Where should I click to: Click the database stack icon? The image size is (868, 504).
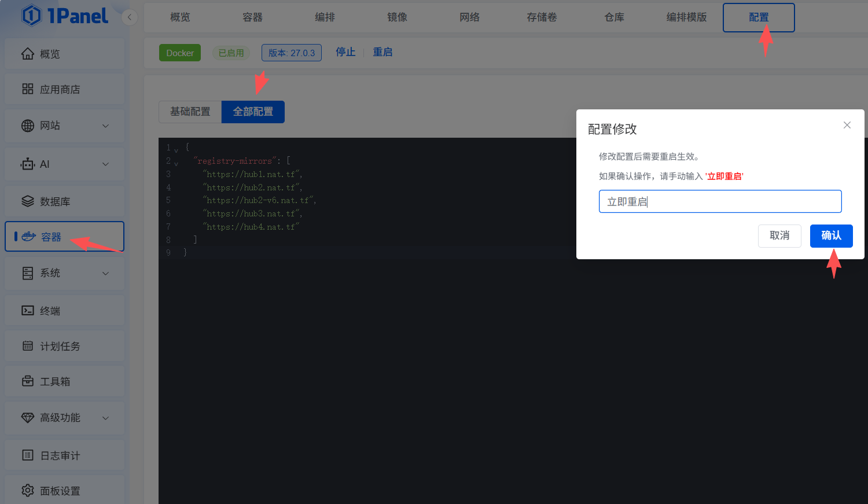coord(28,201)
